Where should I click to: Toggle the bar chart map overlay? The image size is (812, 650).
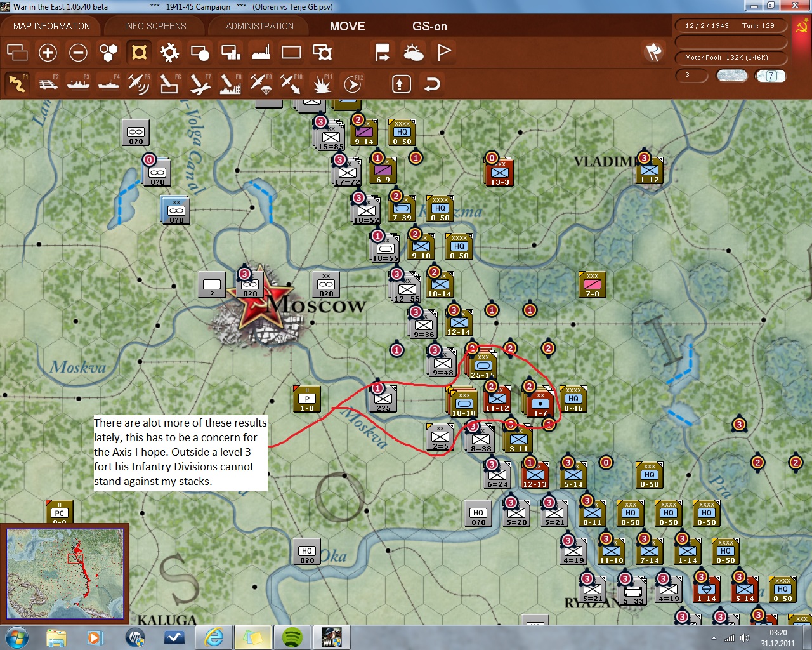click(x=230, y=52)
